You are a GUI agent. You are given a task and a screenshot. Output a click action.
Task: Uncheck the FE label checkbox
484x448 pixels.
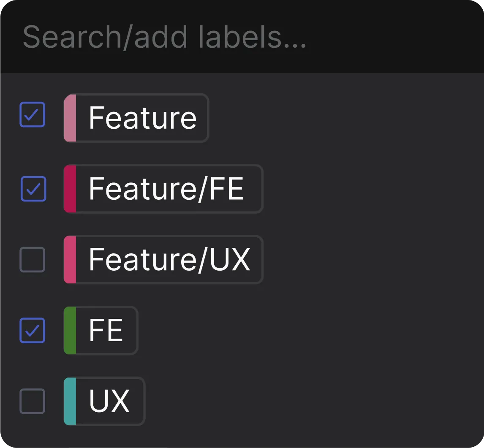[33, 330]
